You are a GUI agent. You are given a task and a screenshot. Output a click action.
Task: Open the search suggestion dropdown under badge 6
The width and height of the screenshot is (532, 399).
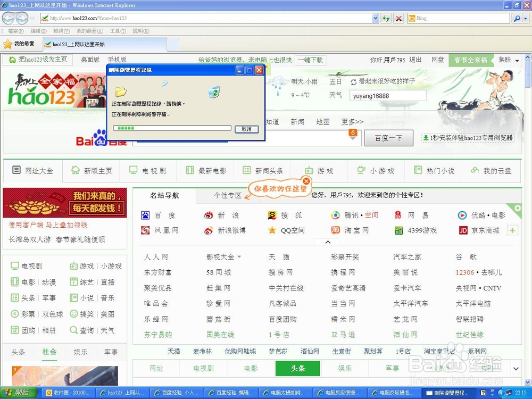pos(353,138)
